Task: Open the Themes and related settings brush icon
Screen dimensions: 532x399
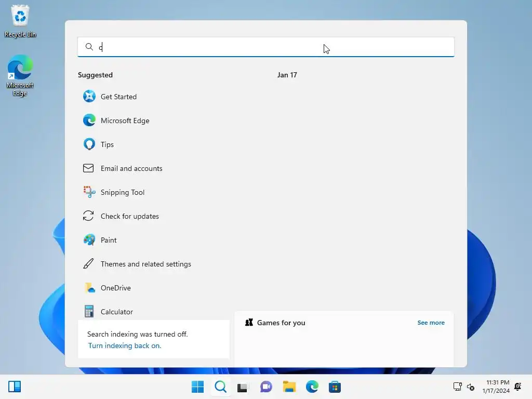Action: pyautogui.click(x=88, y=263)
